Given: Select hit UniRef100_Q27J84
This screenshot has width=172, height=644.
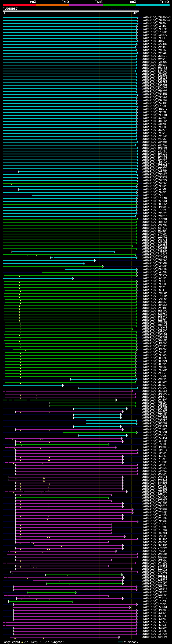Looking at the screenshot, I should point(154,44).
